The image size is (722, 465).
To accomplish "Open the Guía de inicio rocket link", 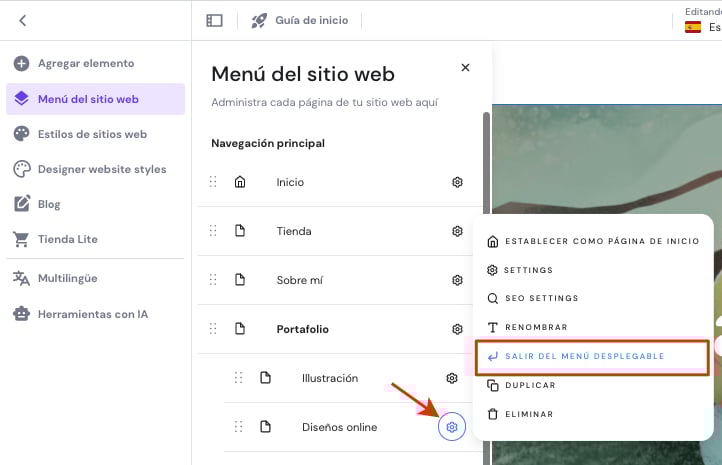I will coord(299,20).
